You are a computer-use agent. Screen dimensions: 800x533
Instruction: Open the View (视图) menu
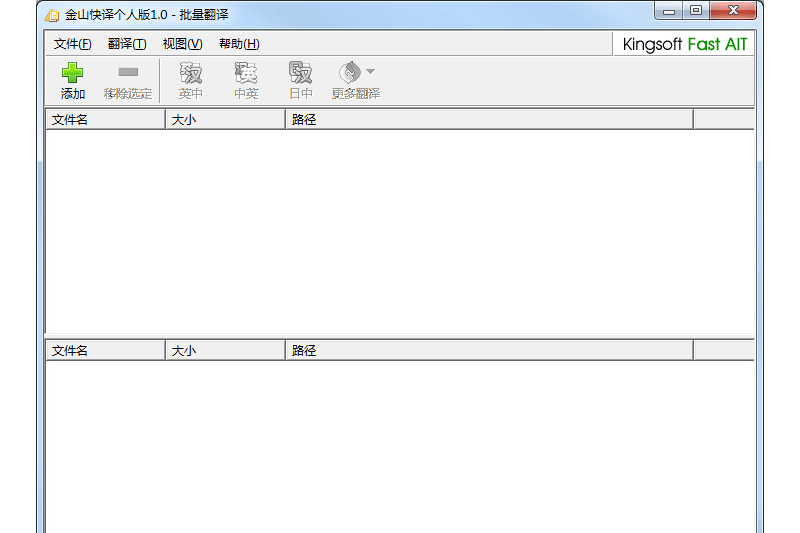coord(182,44)
